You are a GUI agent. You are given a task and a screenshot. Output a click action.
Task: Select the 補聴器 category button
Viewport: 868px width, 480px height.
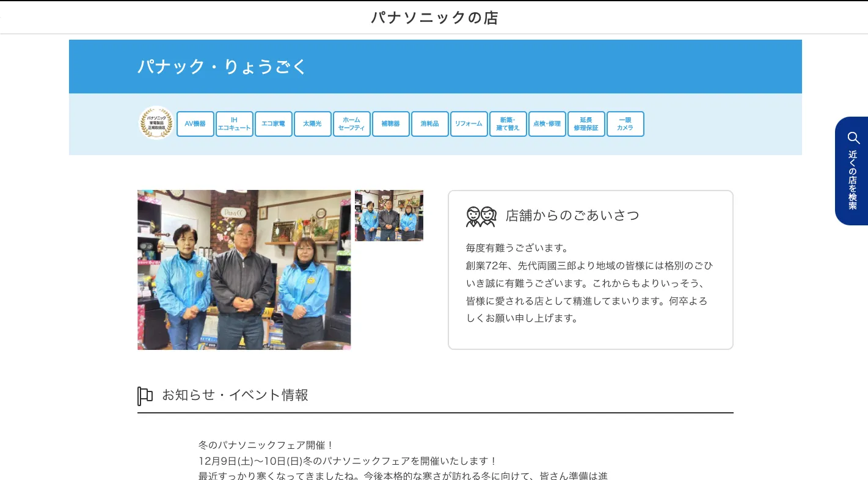click(391, 124)
